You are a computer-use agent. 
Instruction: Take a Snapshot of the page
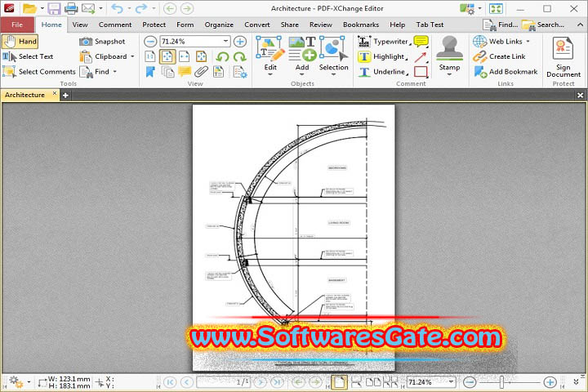[x=102, y=42]
